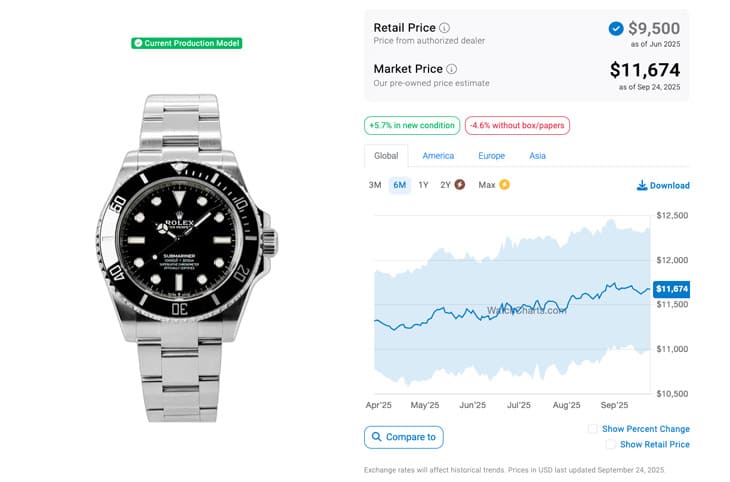This screenshot has height=482, width=730.
Task: Select the 6M time range
Action: click(x=399, y=185)
